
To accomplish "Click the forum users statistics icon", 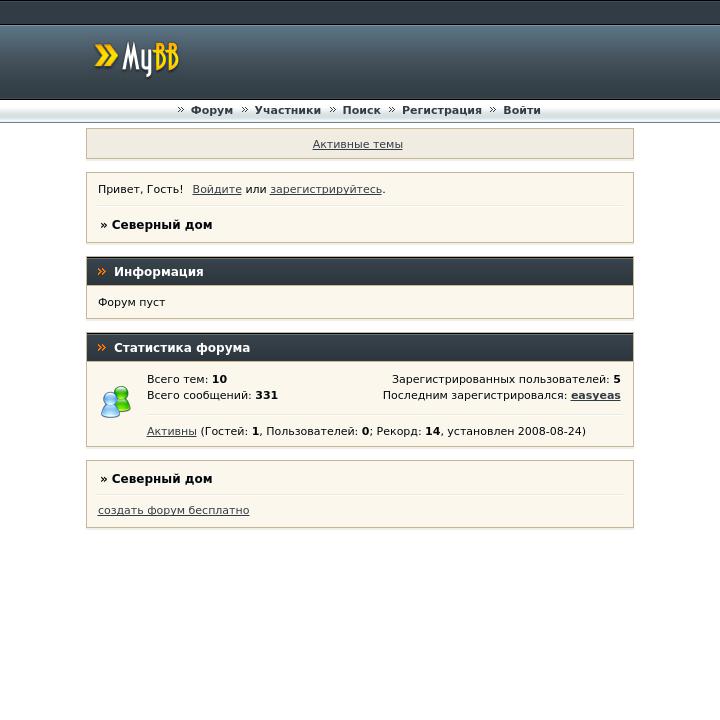I will (116, 402).
